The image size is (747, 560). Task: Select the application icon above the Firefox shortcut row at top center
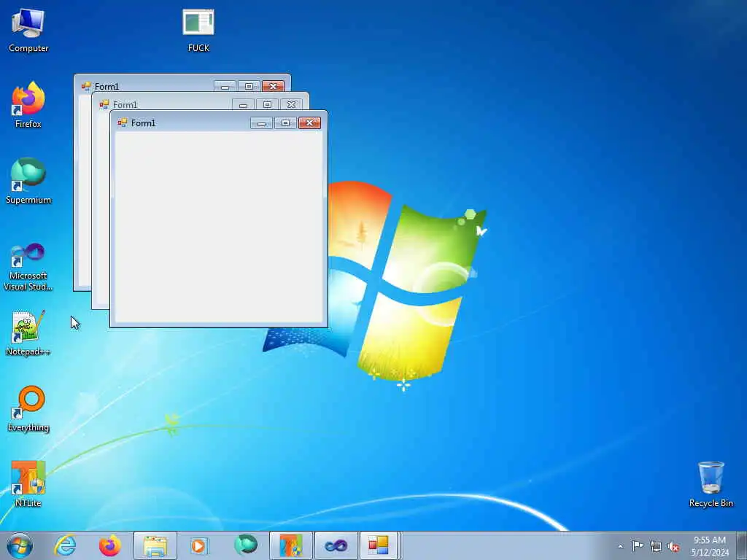(x=198, y=31)
